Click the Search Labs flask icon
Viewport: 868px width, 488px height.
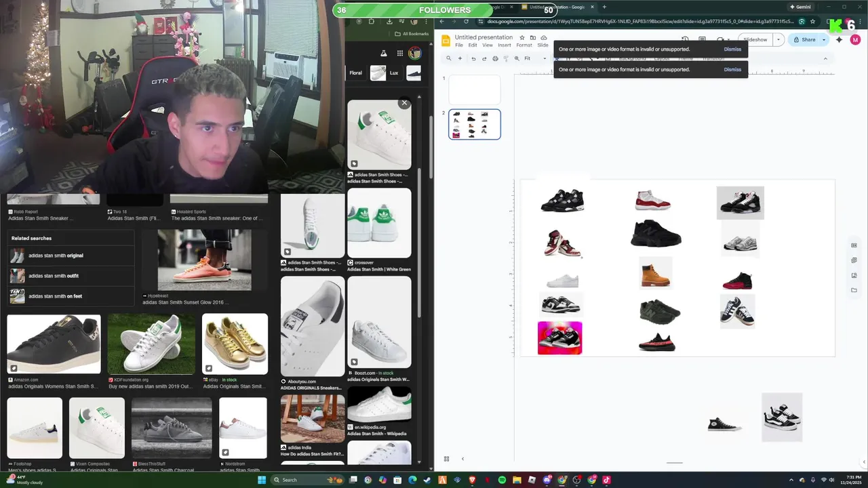click(383, 54)
